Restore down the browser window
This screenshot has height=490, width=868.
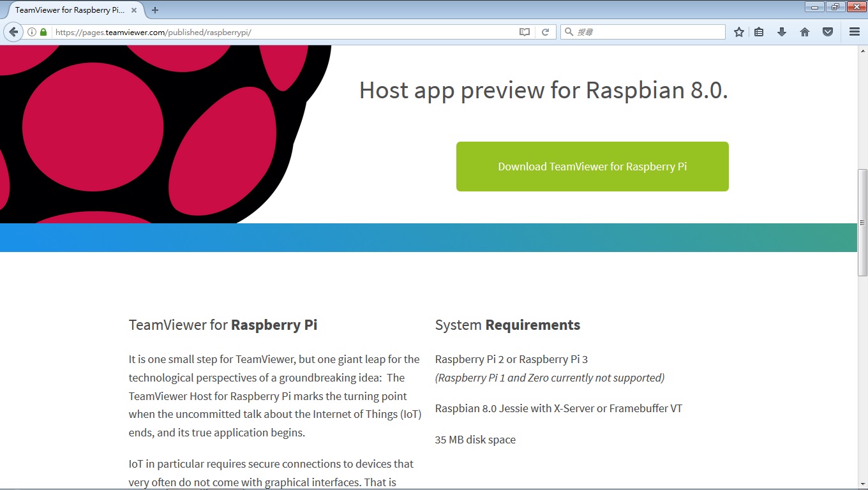click(x=835, y=7)
